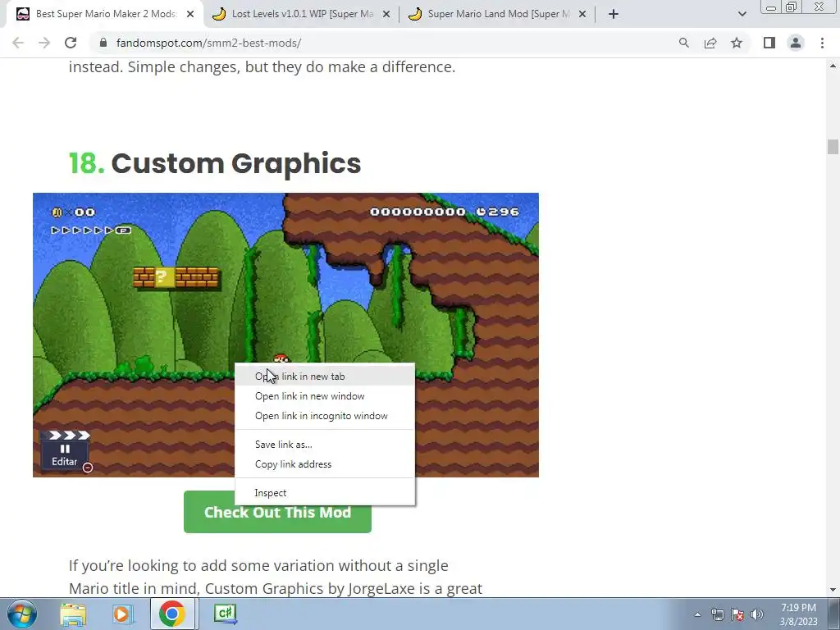Viewport: 840px width, 630px height.
Task: Toggle the Chrome side panel icon
Action: tap(769, 43)
